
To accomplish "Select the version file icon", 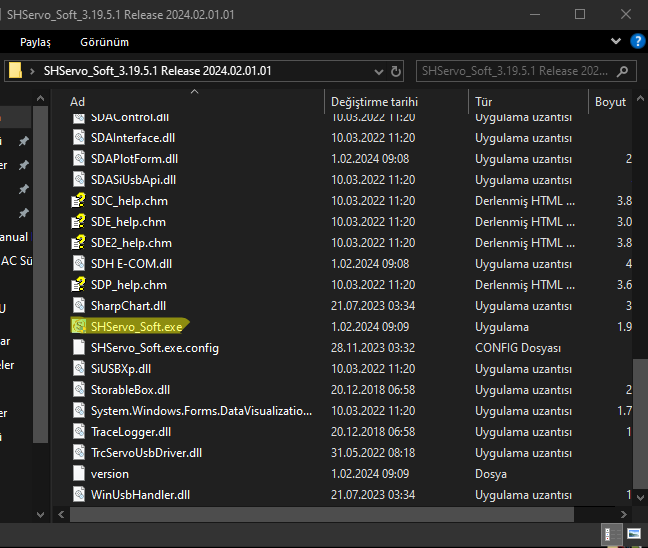I will 79,473.
